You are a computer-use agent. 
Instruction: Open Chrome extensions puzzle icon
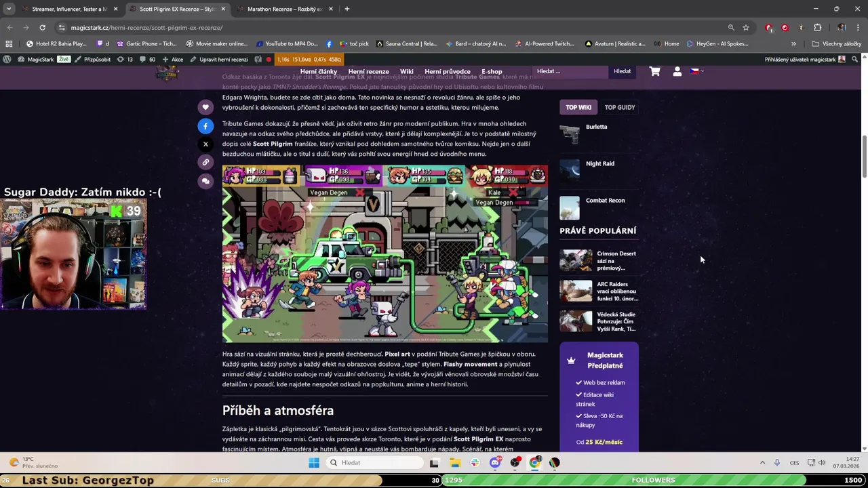click(817, 28)
